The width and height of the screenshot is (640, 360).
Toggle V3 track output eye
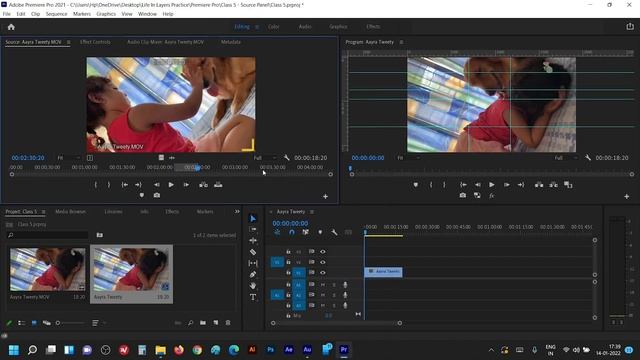point(322,251)
